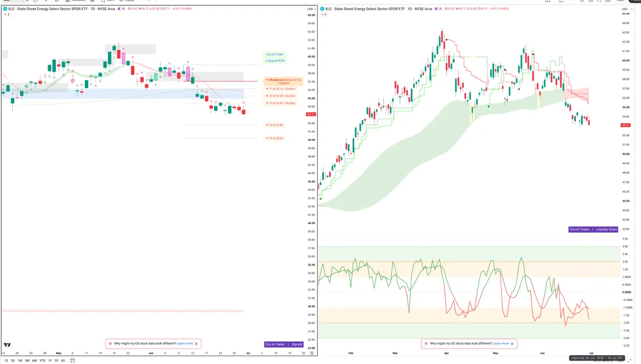Image resolution: width=641 pixels, height=364 pixels.
Task: Expand the 2 indicators legend in right chart
Action: pyautogui.click(x=323, y=14)
